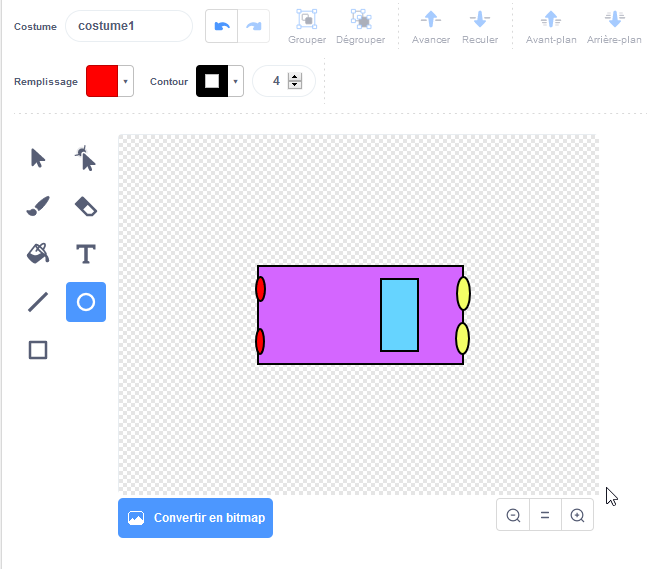This screenshot has height=569, width=671.
Task: Reset canvas zoom with equals button
Action: pos(545,516)
